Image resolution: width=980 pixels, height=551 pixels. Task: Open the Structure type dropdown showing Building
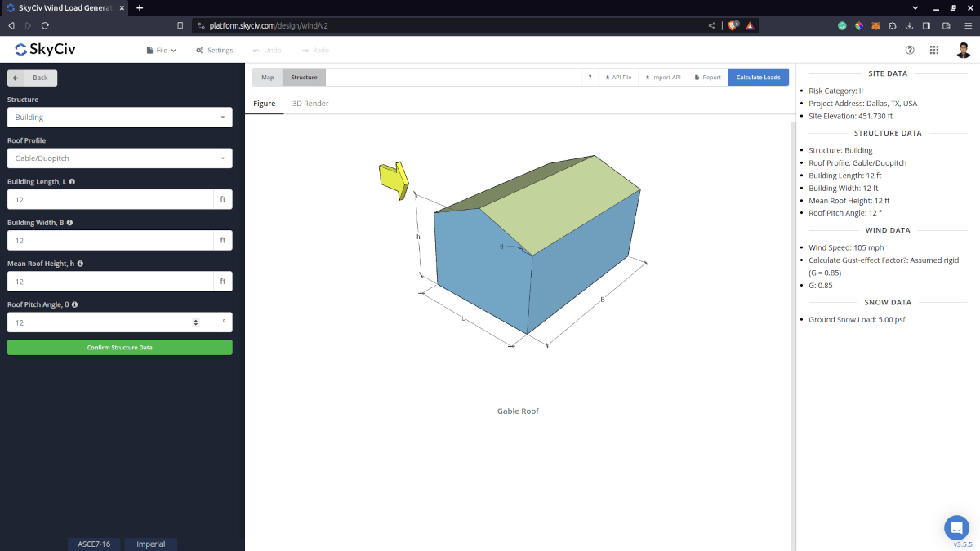tap(119, 117)
